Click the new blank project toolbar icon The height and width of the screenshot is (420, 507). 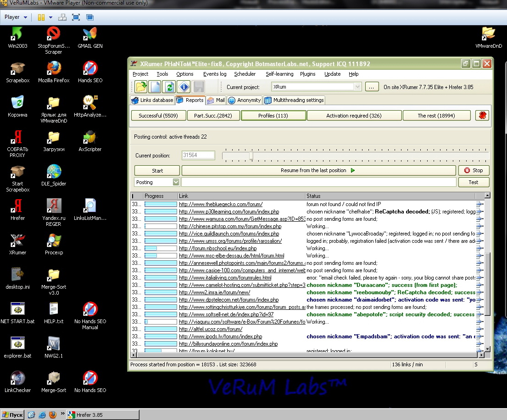pyautogui.click(x=155, y=86)
